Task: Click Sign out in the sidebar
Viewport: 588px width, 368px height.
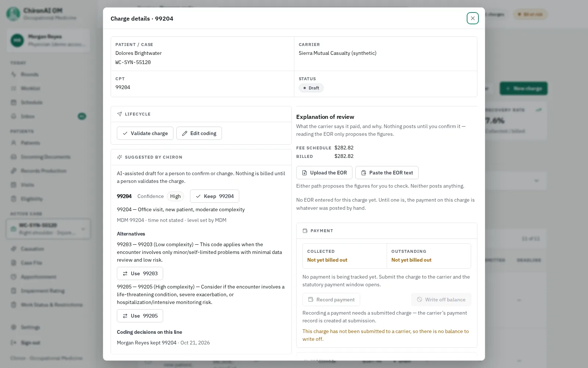Action: click(48, 343)
